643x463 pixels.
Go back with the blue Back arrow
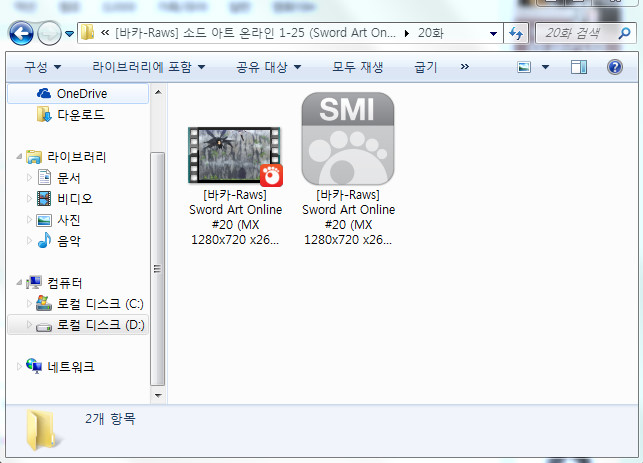tap(21, 33)
